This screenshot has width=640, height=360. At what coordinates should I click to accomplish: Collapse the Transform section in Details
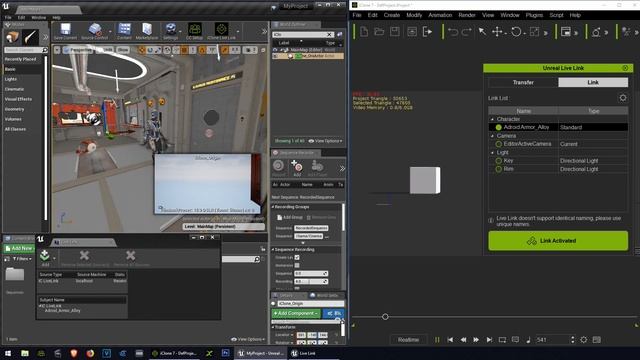pos(273,327)
